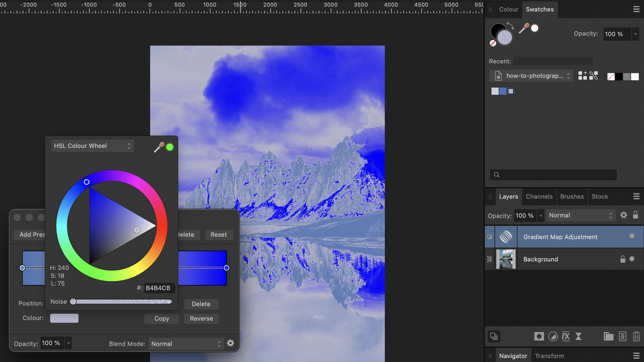Open the Layer Effects (fx) icon
This screenshot has width=644, height=362.
(x=566, y=336)
